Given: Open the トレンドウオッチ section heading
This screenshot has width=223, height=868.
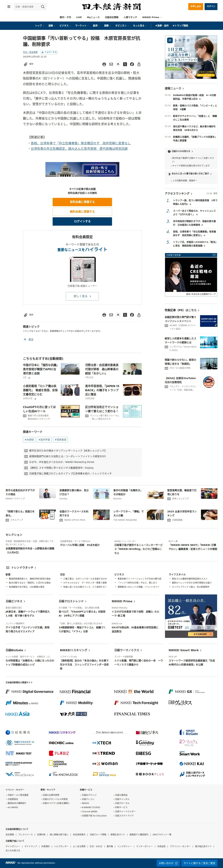Looking at the screenshot, I should (x=23, y=567).
